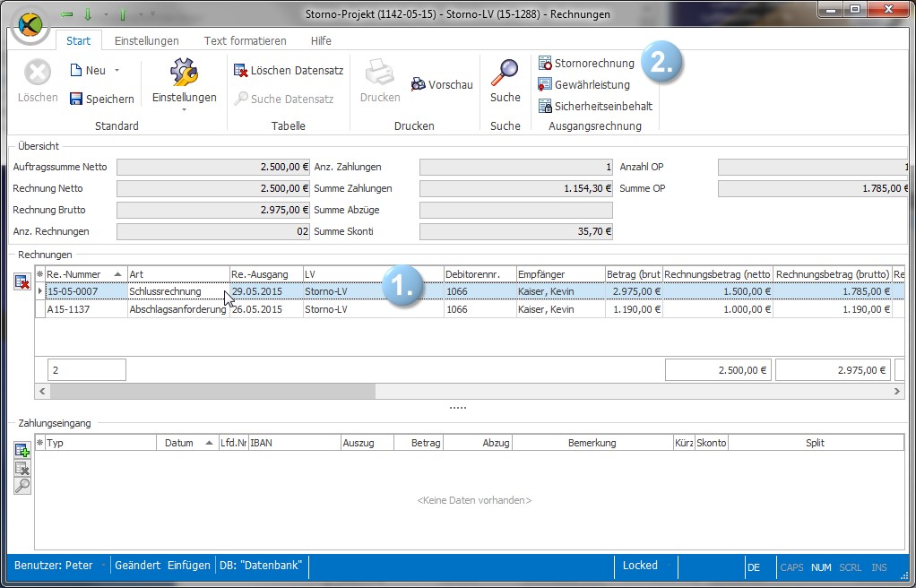Open the Neu dropdown arrow
The image size is (916, 588).
click(117, 70)
